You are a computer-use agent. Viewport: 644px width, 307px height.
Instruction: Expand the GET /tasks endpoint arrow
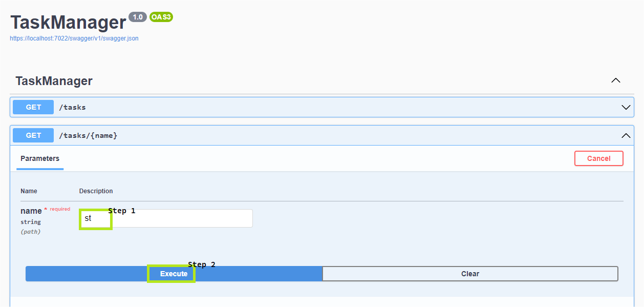(626, 108)
